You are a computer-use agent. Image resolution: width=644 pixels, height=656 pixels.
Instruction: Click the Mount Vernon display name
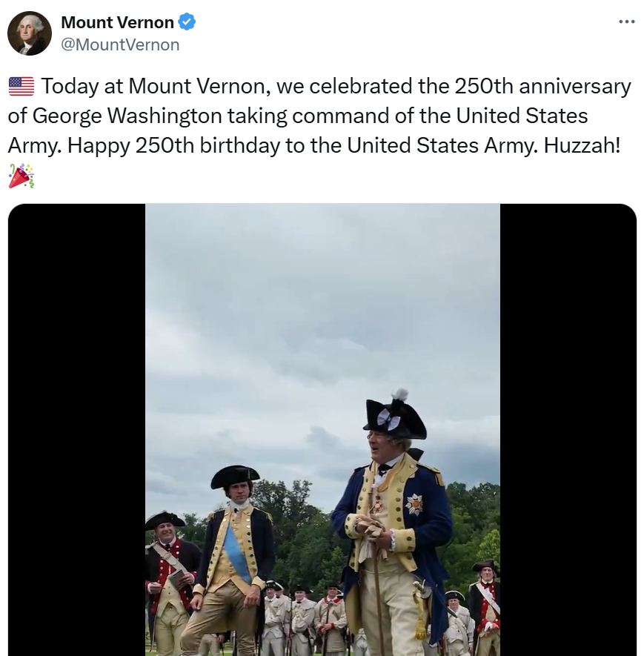pos(118,22)
